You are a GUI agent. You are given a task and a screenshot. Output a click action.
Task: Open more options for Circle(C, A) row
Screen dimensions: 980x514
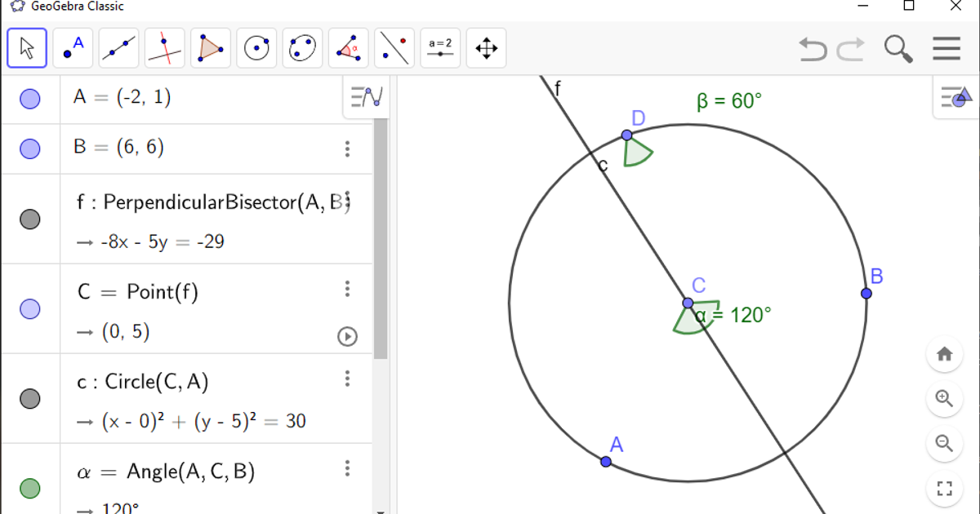tap(348, 379)
